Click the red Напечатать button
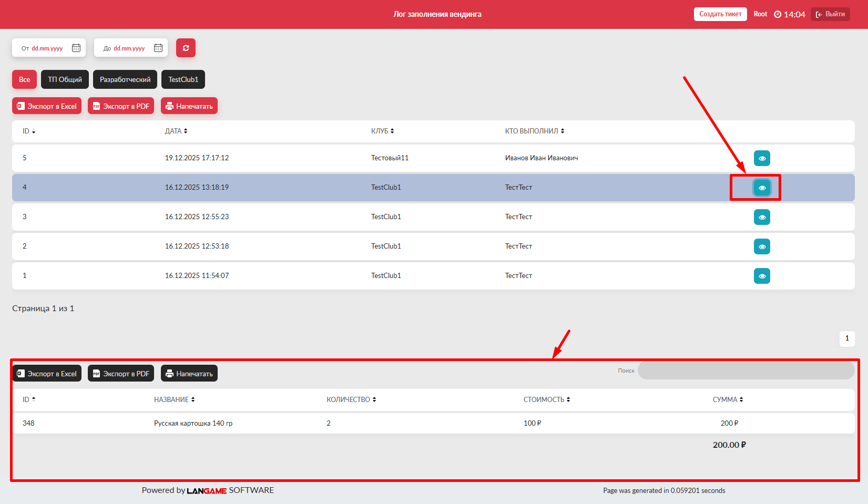Viewport: 868px width, 504px height. coord(189,106)
